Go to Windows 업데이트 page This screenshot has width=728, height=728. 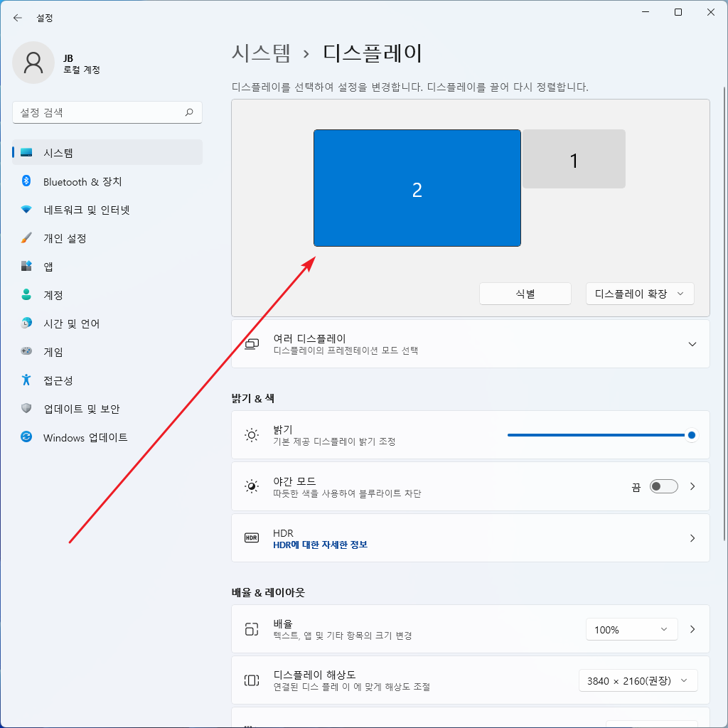[107, 437]
